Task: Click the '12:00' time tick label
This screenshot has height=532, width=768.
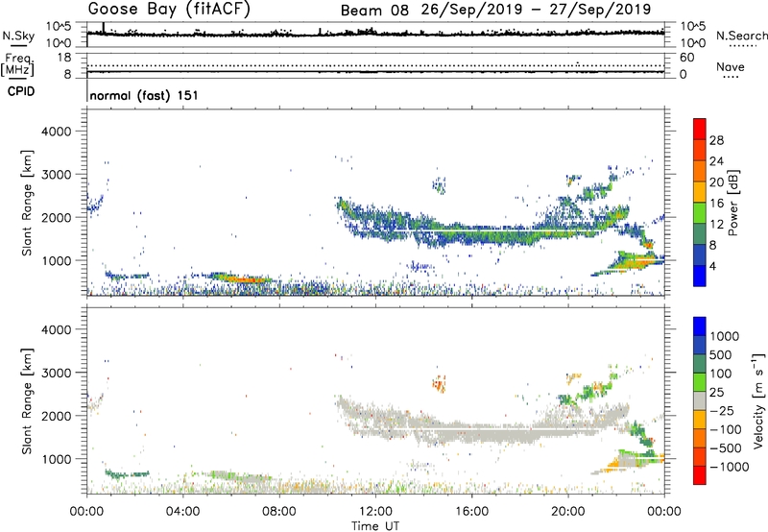Action: [375, 512]
